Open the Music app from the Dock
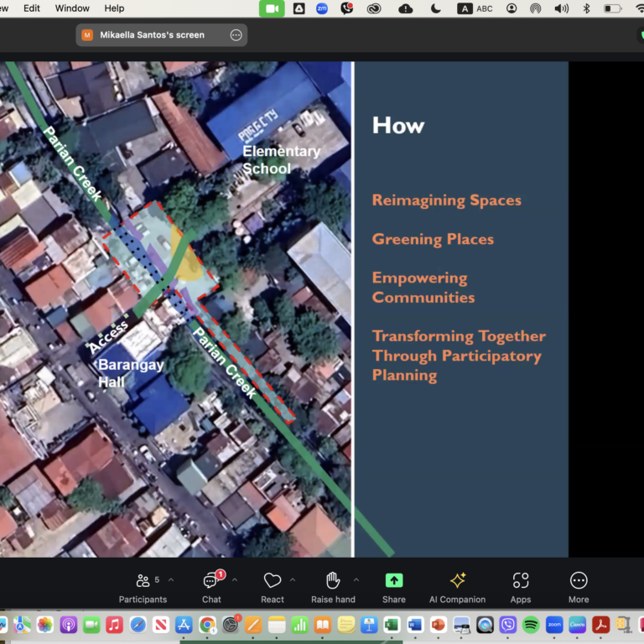Image resolution: width=644 pixels, height=644 pixels. tap(115, 625)
